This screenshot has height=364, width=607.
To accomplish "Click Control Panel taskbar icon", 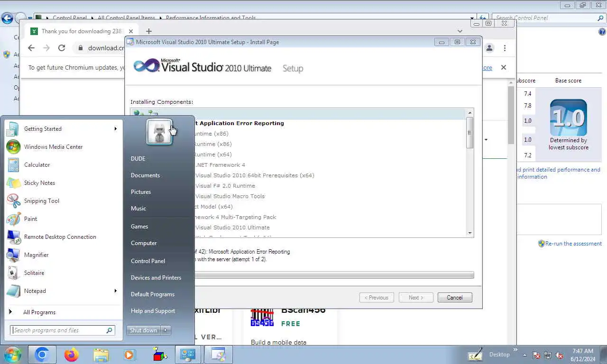I will [188, 355].
